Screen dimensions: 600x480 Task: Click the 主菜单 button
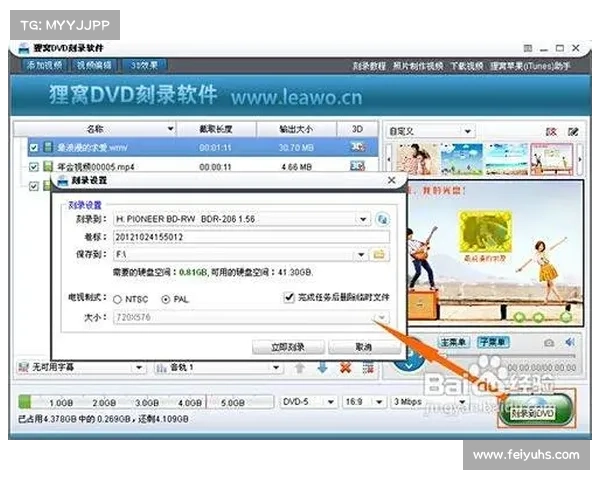tap(453, 342)
